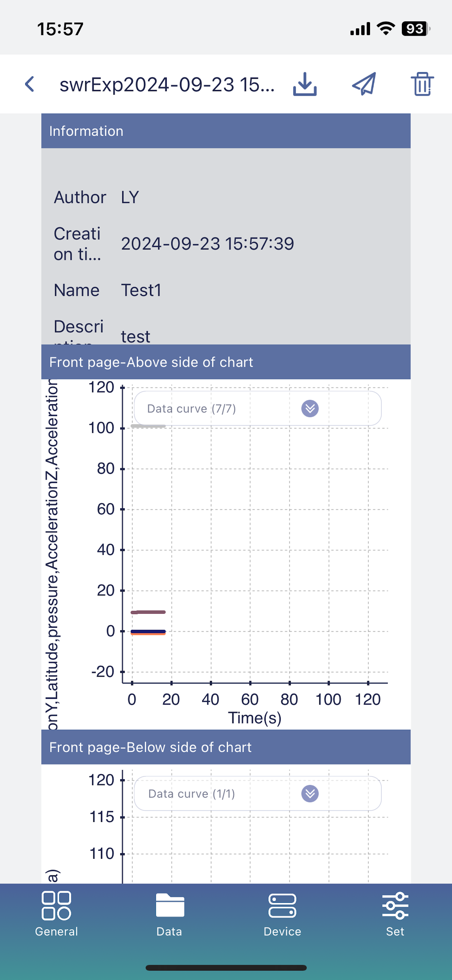
Task: Tap the Test1 name field
Action: click(x=141, y=290)
